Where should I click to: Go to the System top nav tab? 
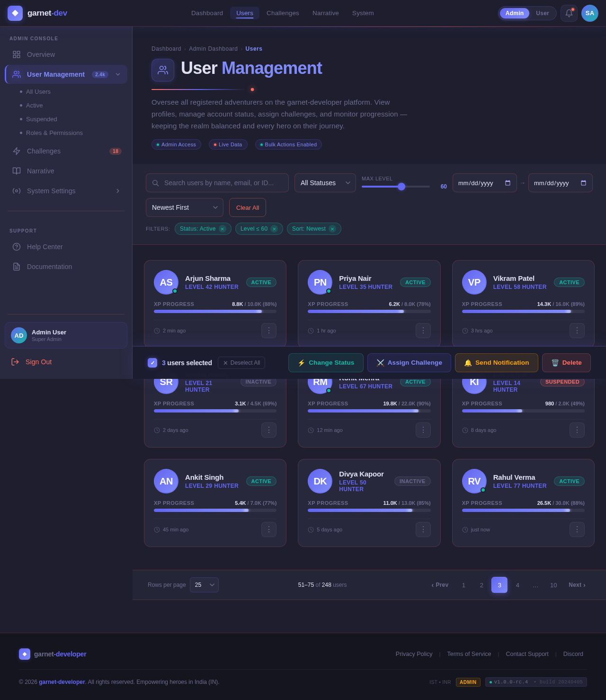(363, 13)
